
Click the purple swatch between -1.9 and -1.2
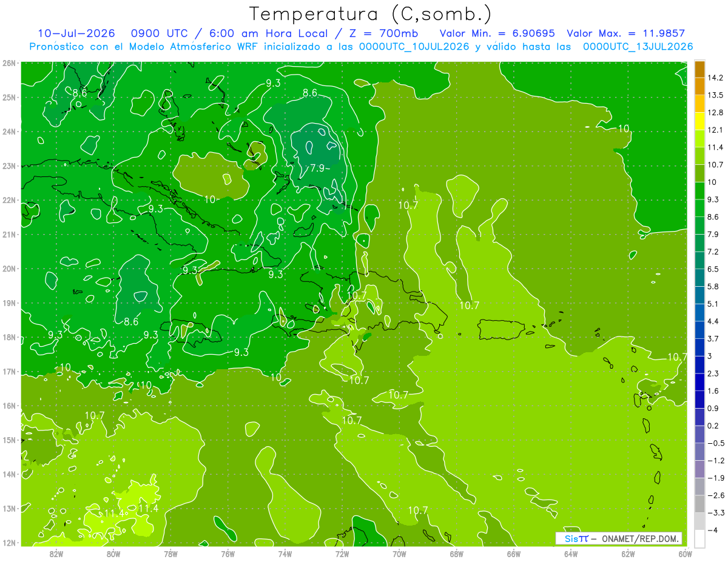[700, 469]
